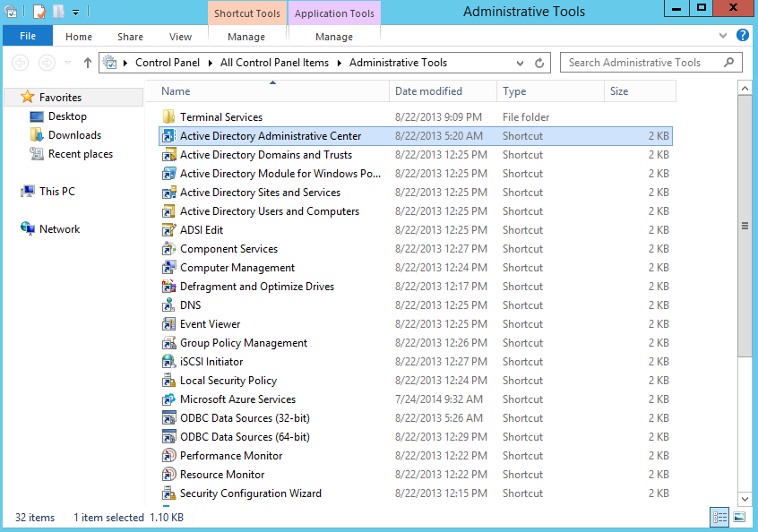Click the Active Directory Sites and Services icon
This screenshot has height=532, width=758.
(168, 193)
